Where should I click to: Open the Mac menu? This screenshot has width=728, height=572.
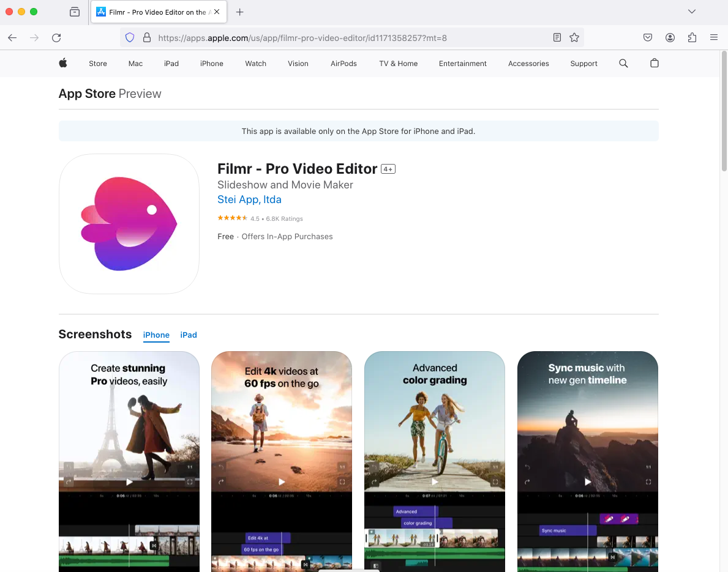[x=135, y=64]
